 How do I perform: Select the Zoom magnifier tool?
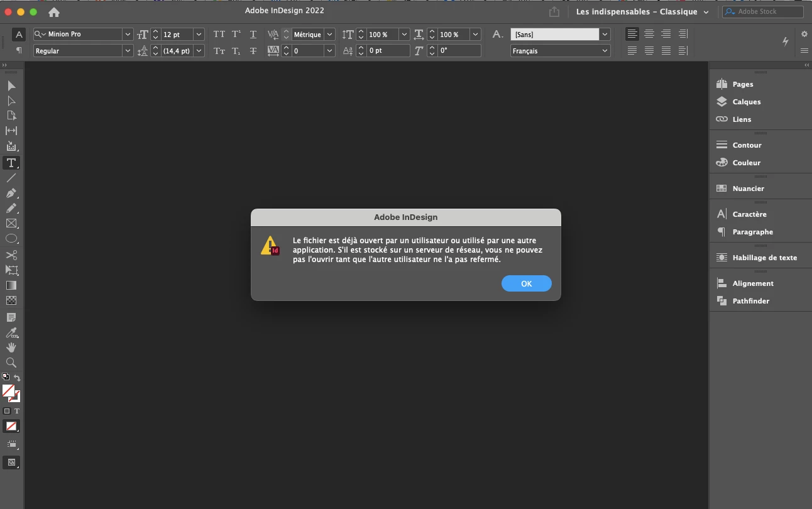click(11, 363)
